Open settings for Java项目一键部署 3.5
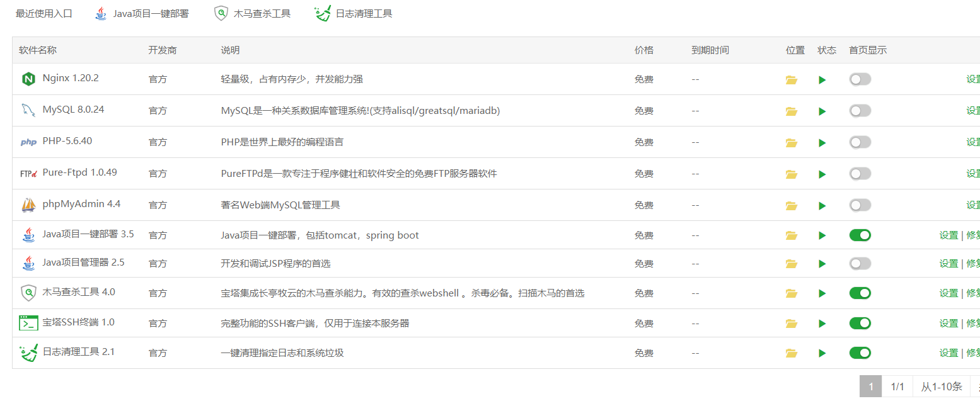 pos(948,235)
